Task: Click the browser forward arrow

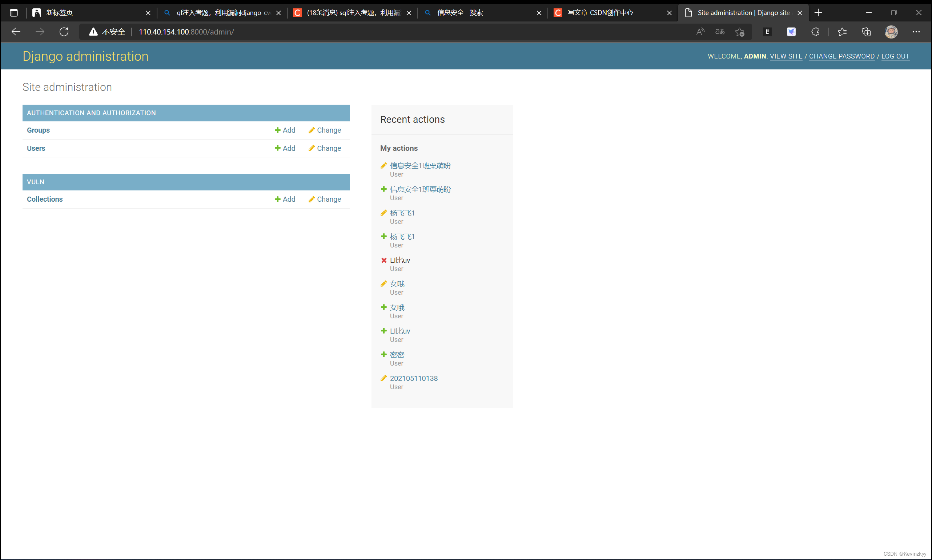Action: [x=40, y=32]
